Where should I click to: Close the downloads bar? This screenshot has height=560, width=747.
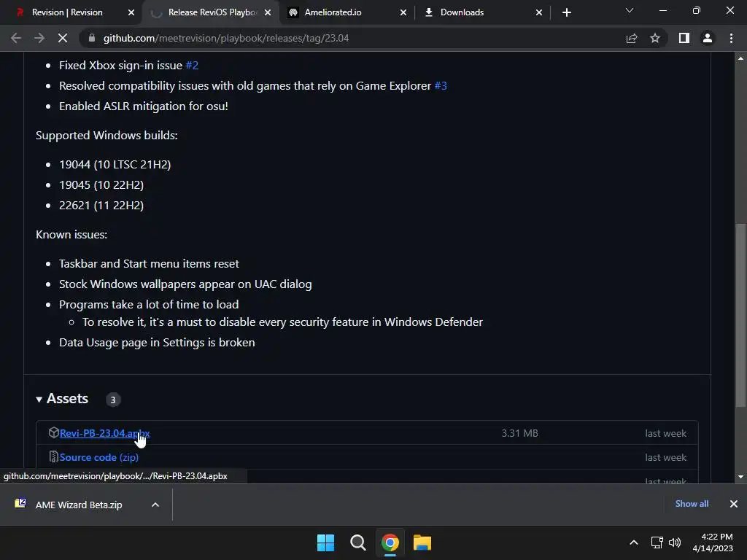coord(734,504)
